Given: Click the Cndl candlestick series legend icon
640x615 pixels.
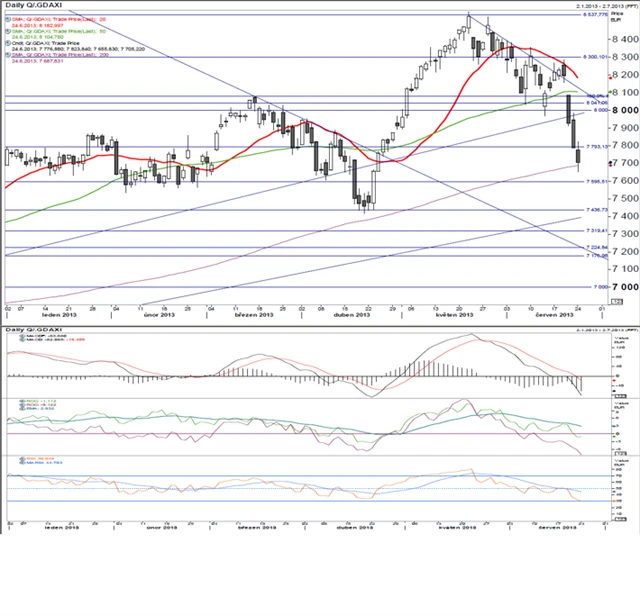Looking at the screenshot, I should 8,43.
